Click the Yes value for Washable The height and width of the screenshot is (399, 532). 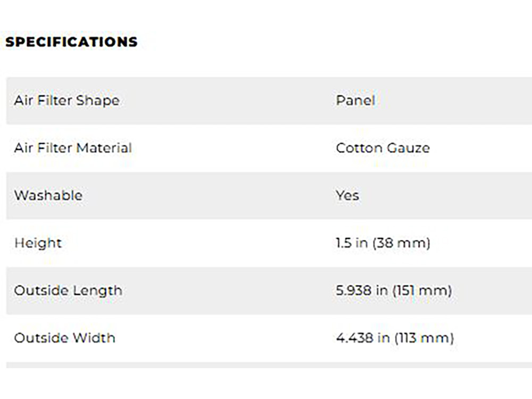click(x=347, y=195)
